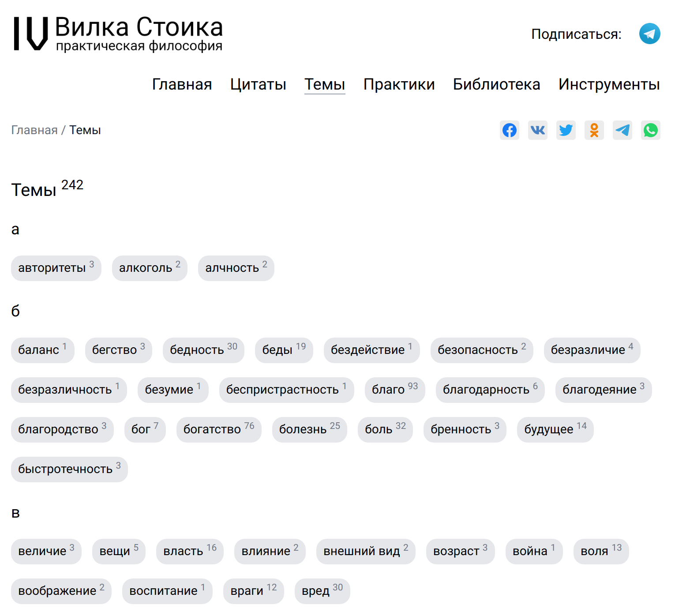Select the воображение topic tag
The height and width of the screenshot is (616, 675).
pyautogui.click(x=61, y=591)
